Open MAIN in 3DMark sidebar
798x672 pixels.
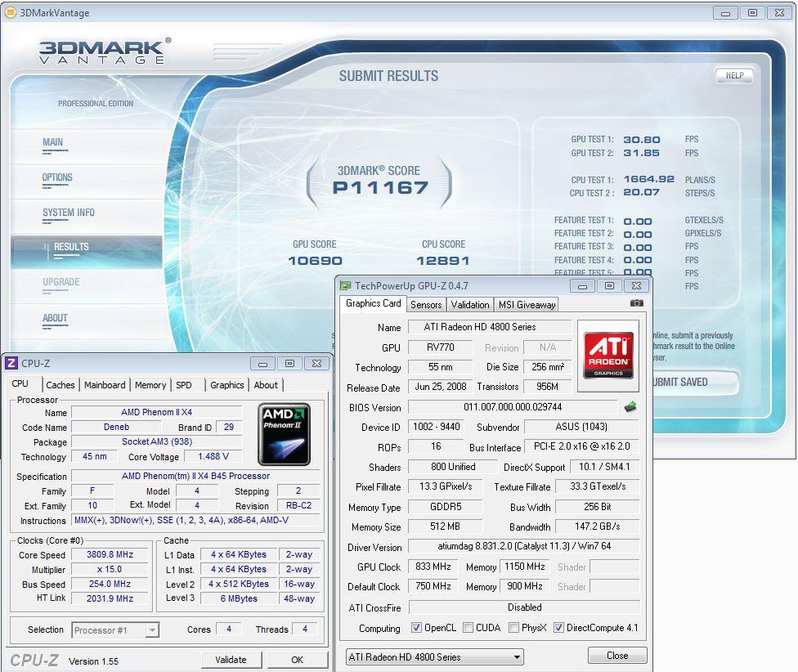coord(53,142)
